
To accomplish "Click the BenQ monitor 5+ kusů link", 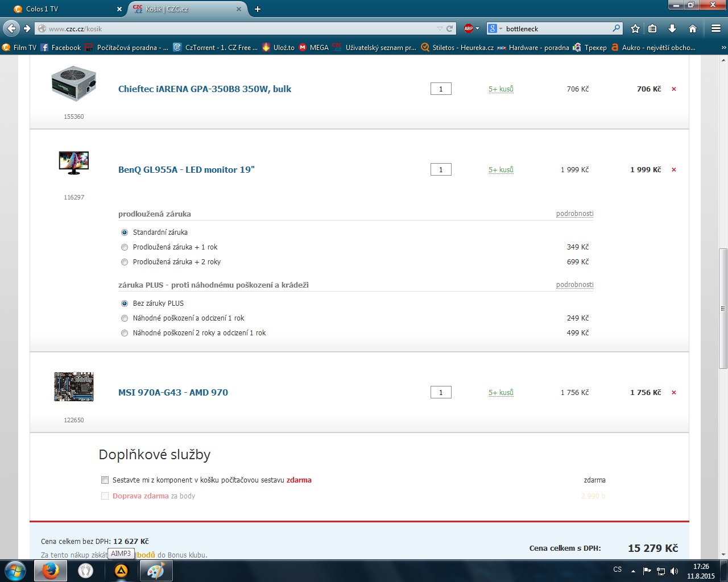I will [x=501, y=170].
